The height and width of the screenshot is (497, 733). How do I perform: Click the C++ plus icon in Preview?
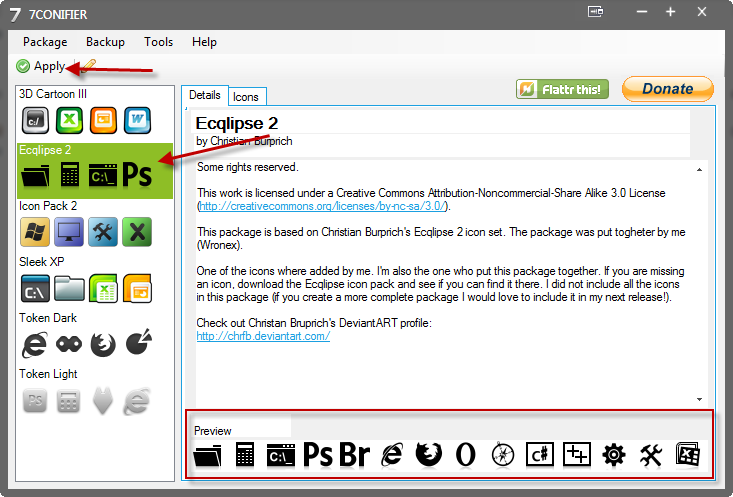coord(577,454)
